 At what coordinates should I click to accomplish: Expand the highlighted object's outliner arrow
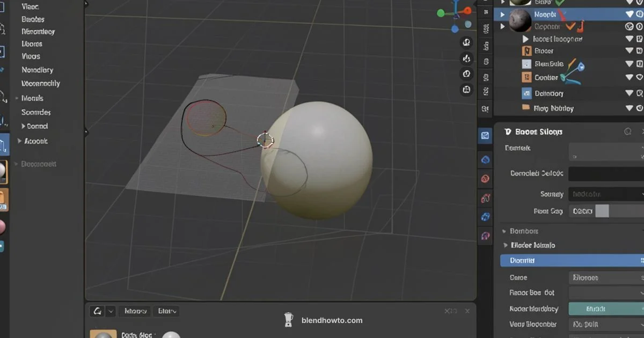click(x=502, y=14)
